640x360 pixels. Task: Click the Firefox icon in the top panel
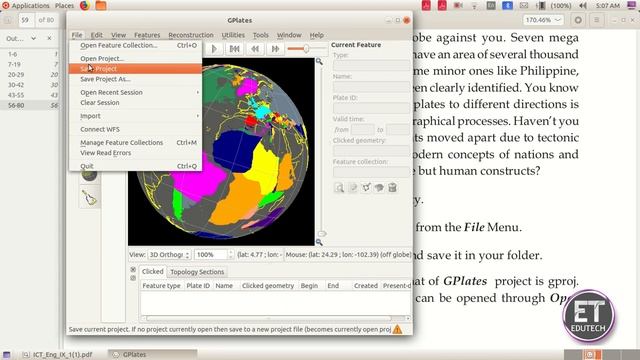point(85,5)
